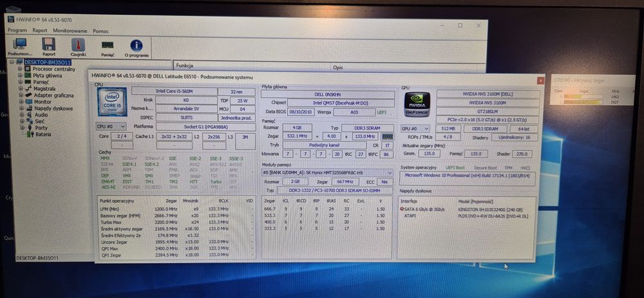Open the memory module BANK 0/DIMM_A dropdown

327,173
